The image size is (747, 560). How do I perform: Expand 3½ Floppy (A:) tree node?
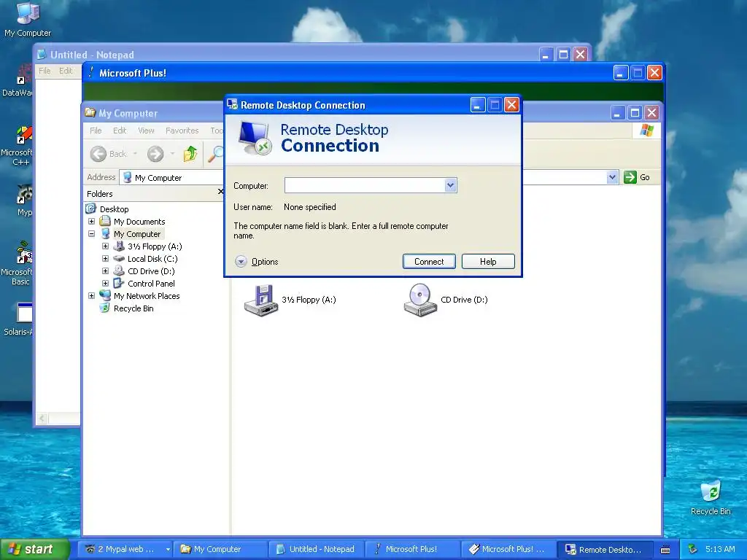pyautogui.click(x=105, y=246)
